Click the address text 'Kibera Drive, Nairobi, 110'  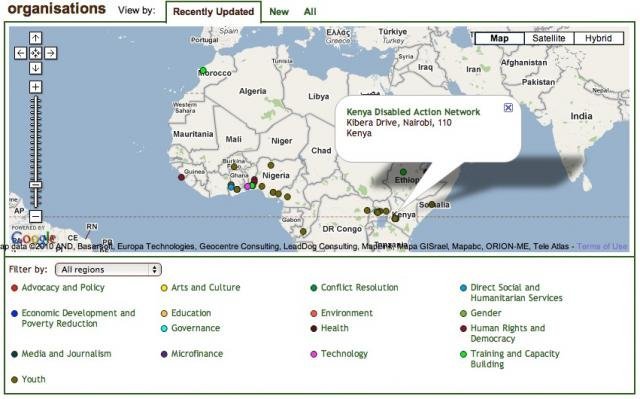click(x=399, y=122)
